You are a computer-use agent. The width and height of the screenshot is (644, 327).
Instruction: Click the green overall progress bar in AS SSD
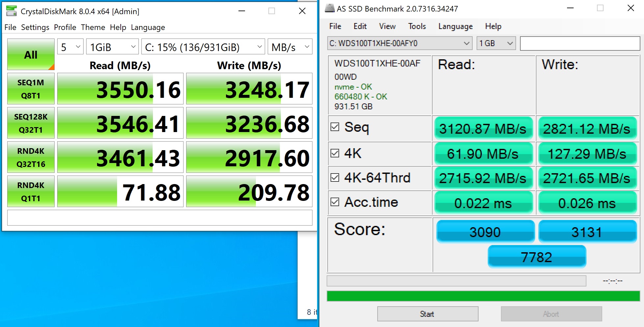coord(483,296)
